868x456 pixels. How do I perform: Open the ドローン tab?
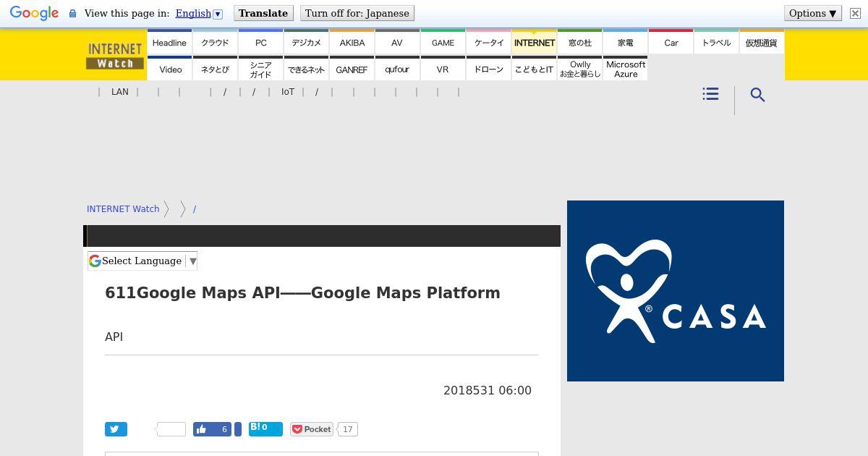click(x=488, y=69)
